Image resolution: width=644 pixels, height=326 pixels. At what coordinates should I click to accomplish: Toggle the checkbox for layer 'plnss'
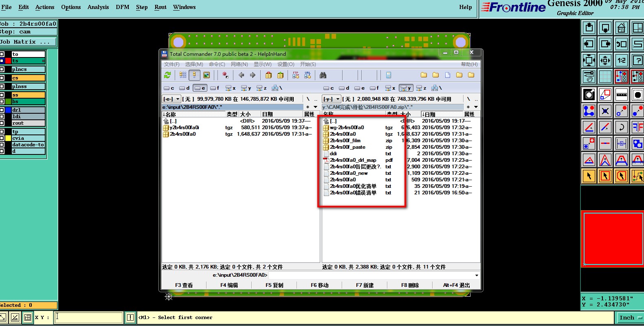click(x=2, y=86)
